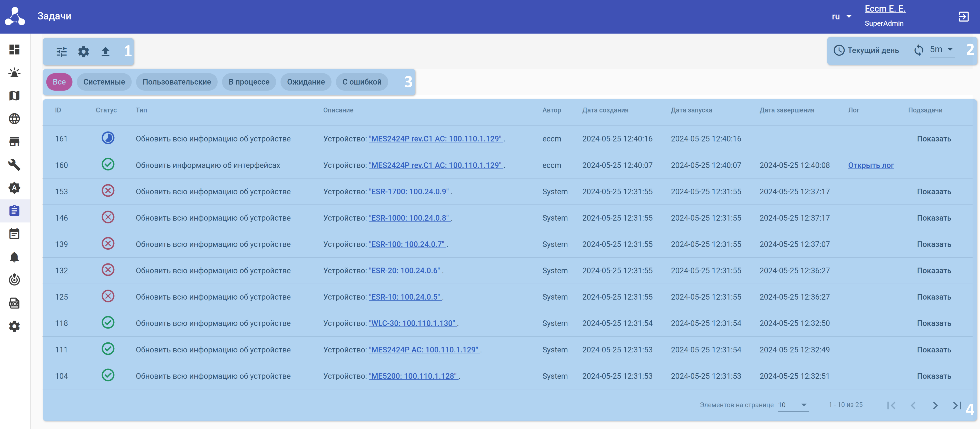This screenshot has width=980, height=429.
Task: Click the gear settings icon in toolbar
Action: [83, 51]
